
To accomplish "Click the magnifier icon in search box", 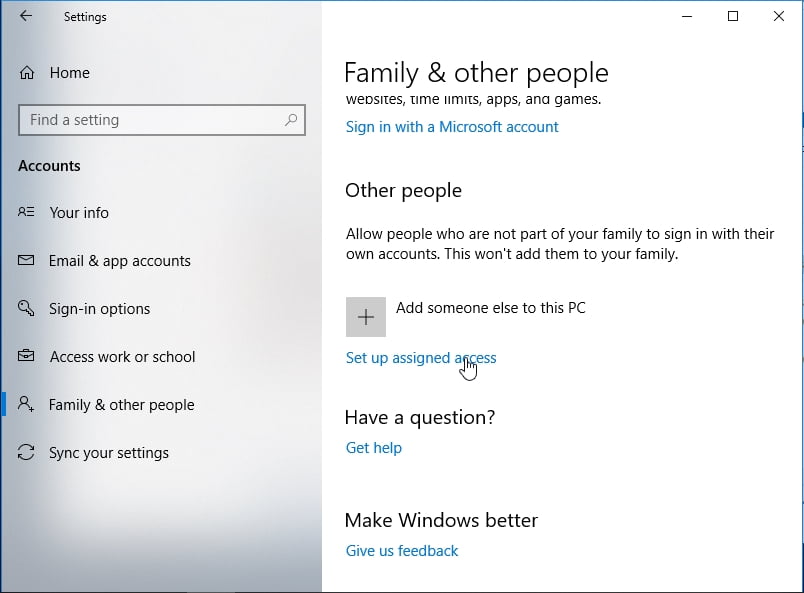I will 291,120.
